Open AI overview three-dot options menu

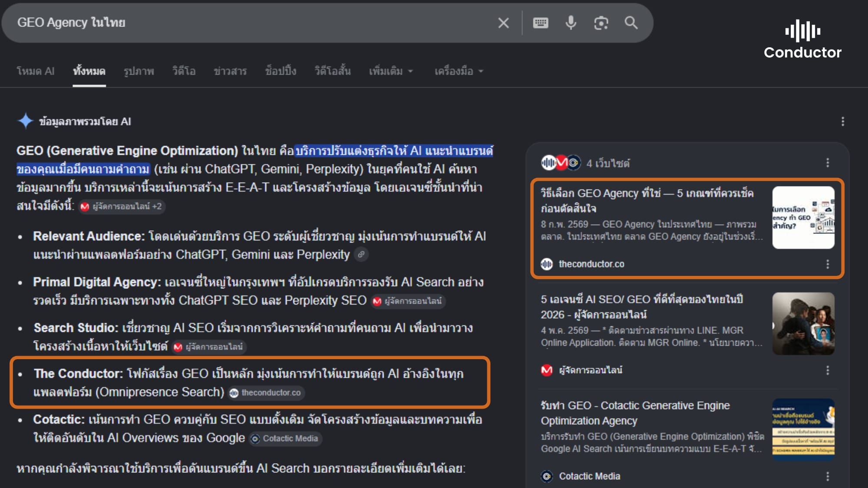click(842, 121)
